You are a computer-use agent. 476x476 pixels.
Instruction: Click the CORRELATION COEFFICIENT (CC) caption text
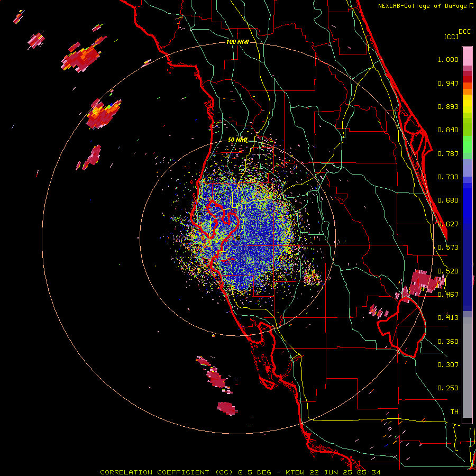click(167, 472)
